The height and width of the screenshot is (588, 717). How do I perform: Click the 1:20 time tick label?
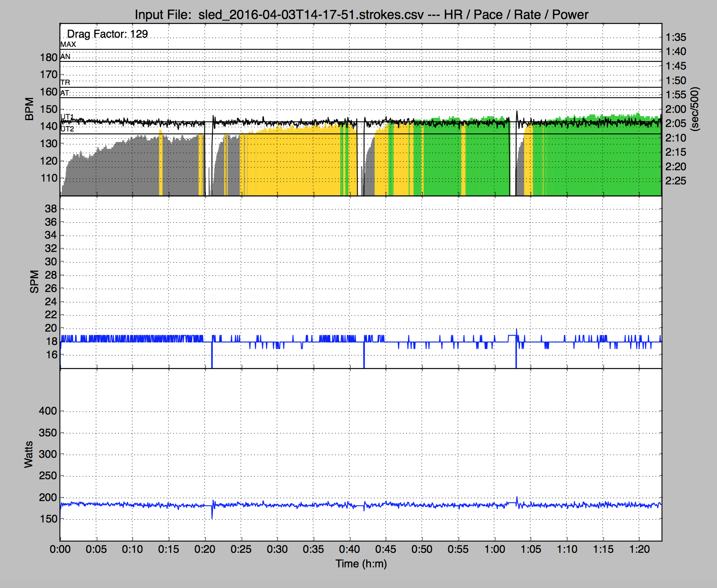[x=639, y=550]
